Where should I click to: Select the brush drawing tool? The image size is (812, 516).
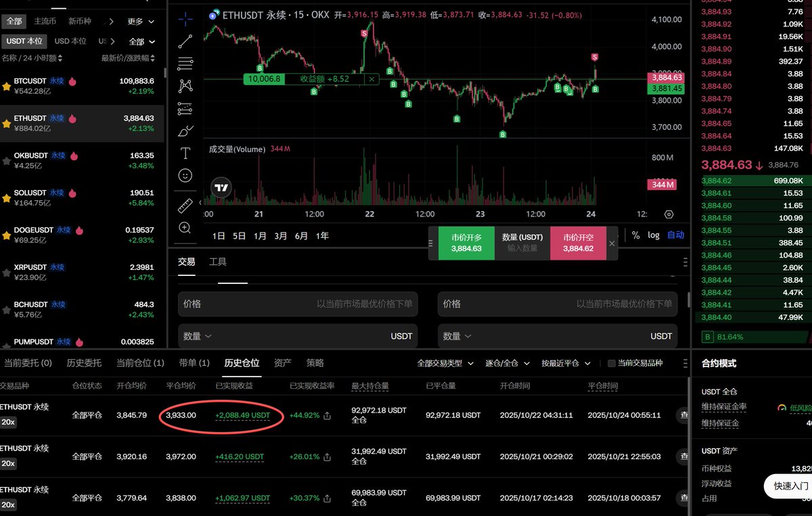[x=185, y=131]
